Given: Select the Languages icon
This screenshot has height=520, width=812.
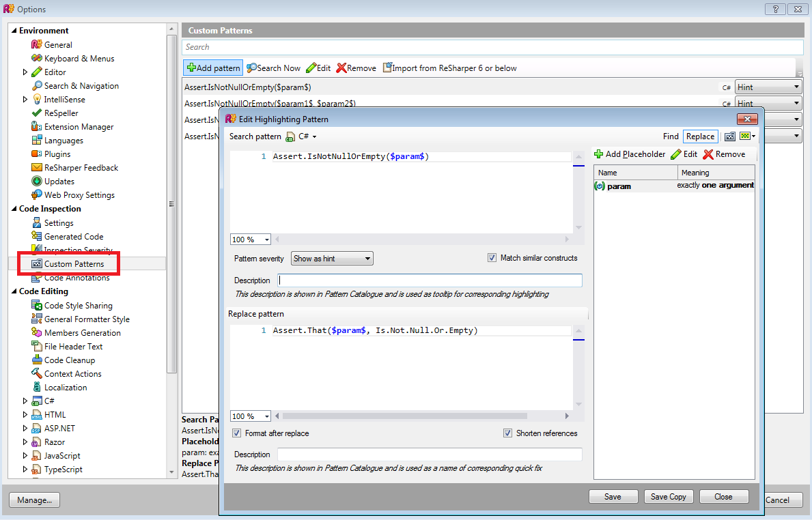Looking at the screenshot, I should pos(36,140).
